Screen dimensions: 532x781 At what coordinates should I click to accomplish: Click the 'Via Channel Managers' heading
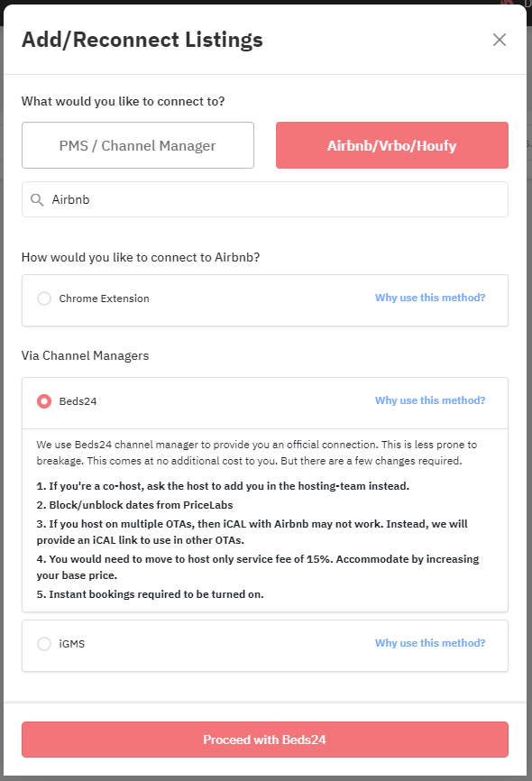point(85,355)
